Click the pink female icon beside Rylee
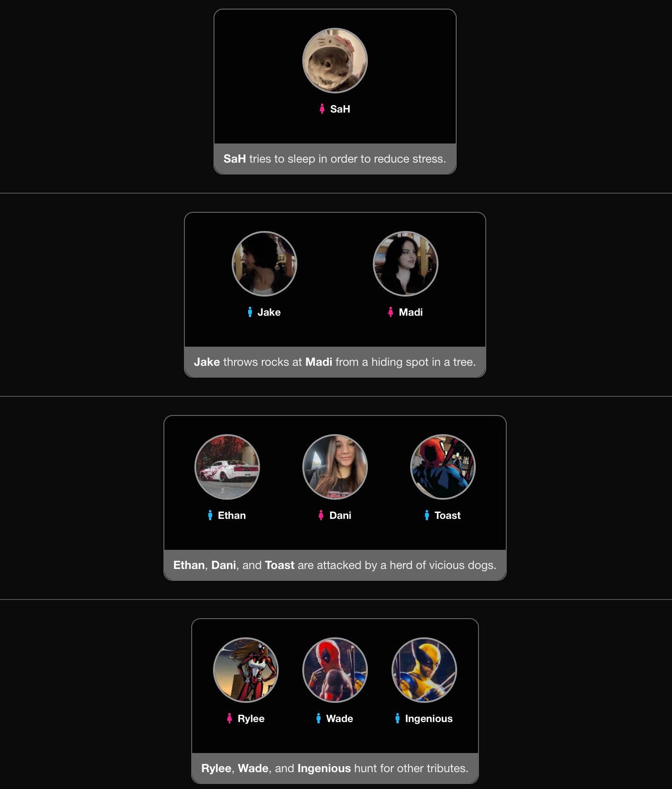 (x=229, y=718)
